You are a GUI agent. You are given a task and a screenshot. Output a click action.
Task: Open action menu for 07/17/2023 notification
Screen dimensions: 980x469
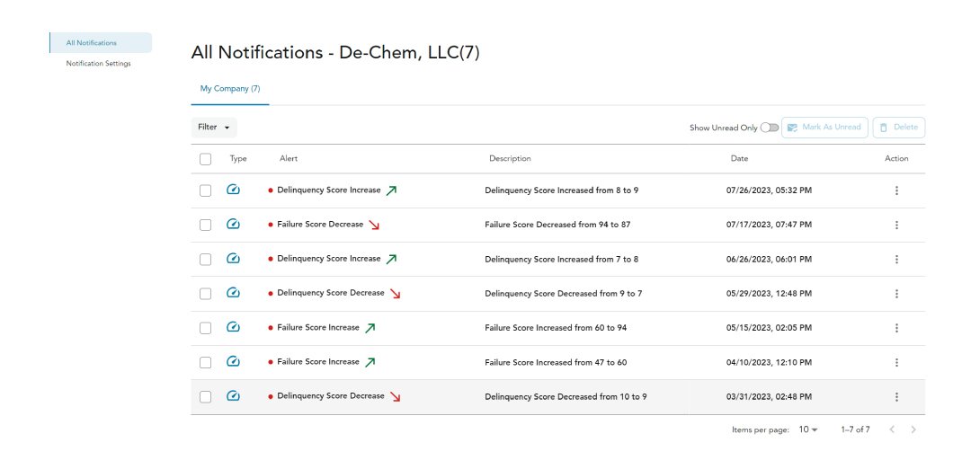[x=896, y=225]
